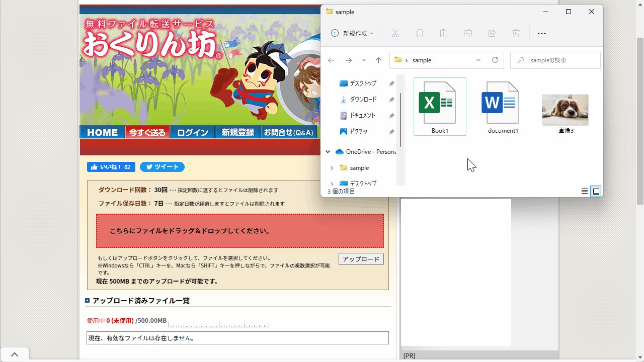
Task: Open the three-dot See more menu
Action: (x=542, y=34)
